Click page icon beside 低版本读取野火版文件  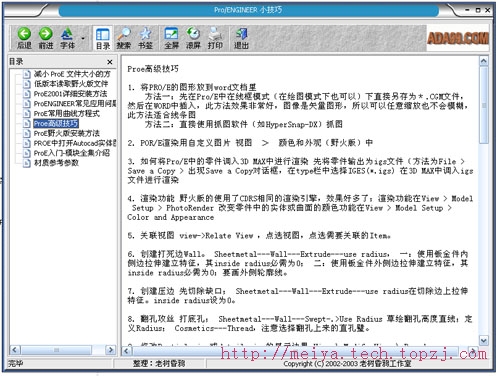click(x=27, y=84)
